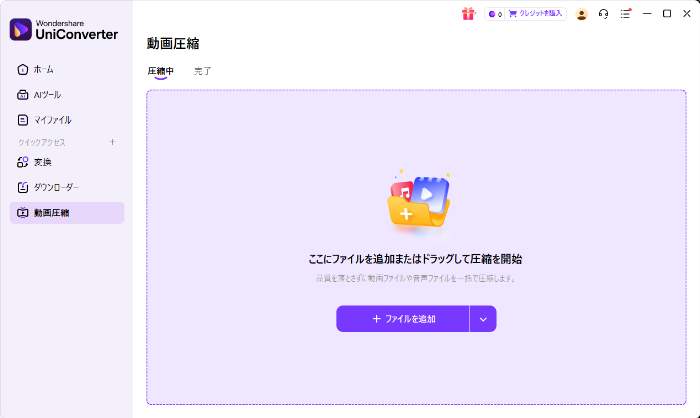700x418 pixels.
Task: Click the 変換 convert icon
Action: click(x=22, y=162)
